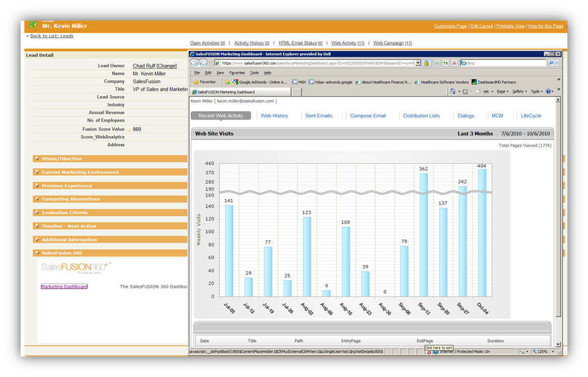Open the command bar Tools dropdown
Image resolution: width=588 pixels, height=377 pixels.
coord(536,91)
